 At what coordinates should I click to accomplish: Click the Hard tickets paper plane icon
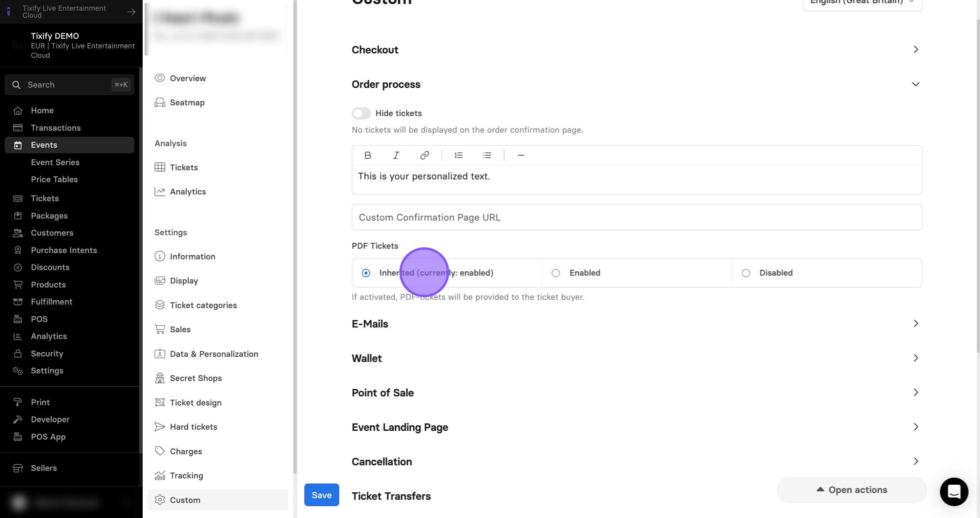(160, 427)
